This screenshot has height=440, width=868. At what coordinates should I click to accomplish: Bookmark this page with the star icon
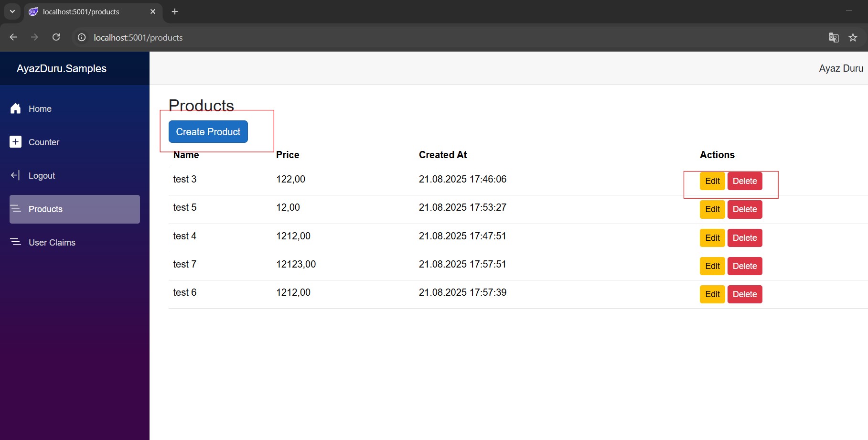[x=853, y=37]
